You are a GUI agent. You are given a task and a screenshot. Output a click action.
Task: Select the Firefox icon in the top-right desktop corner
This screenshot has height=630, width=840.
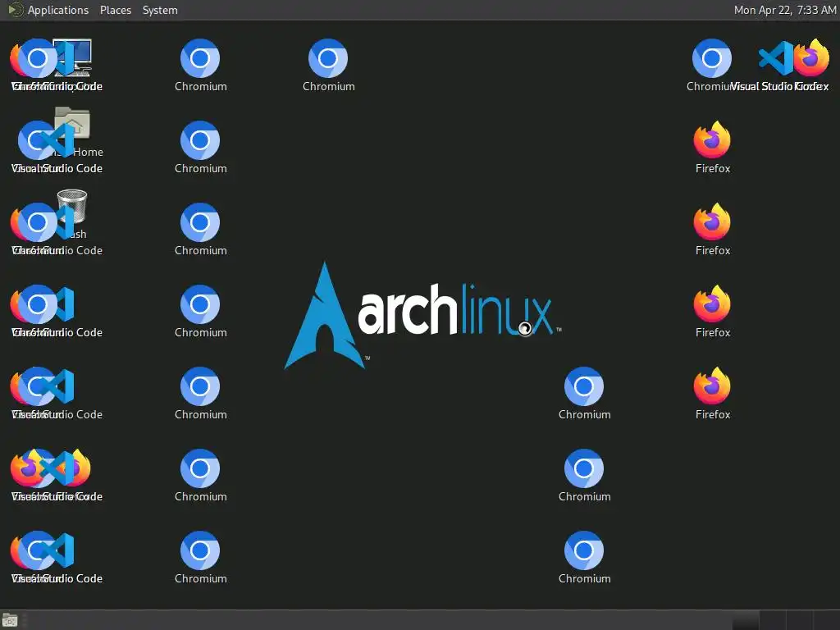click(x=811, y=57)
